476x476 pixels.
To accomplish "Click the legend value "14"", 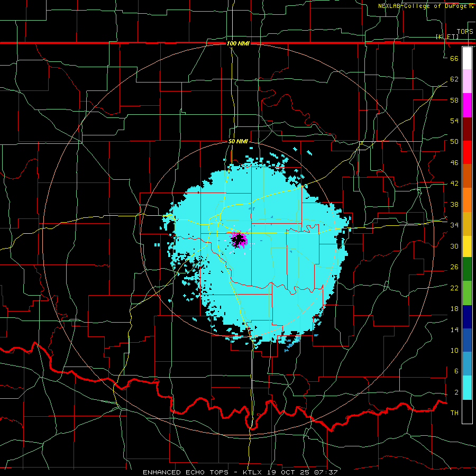I will tap(454, 329).
